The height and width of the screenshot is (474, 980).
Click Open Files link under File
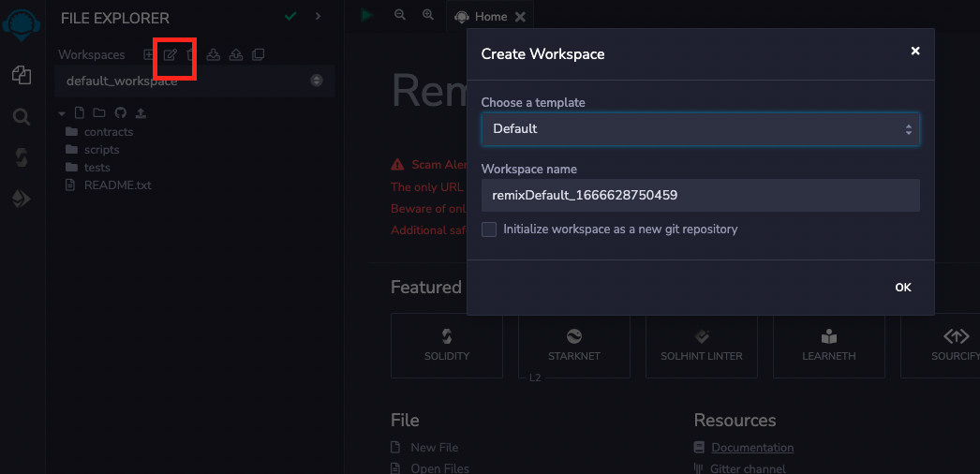point(440,467)
